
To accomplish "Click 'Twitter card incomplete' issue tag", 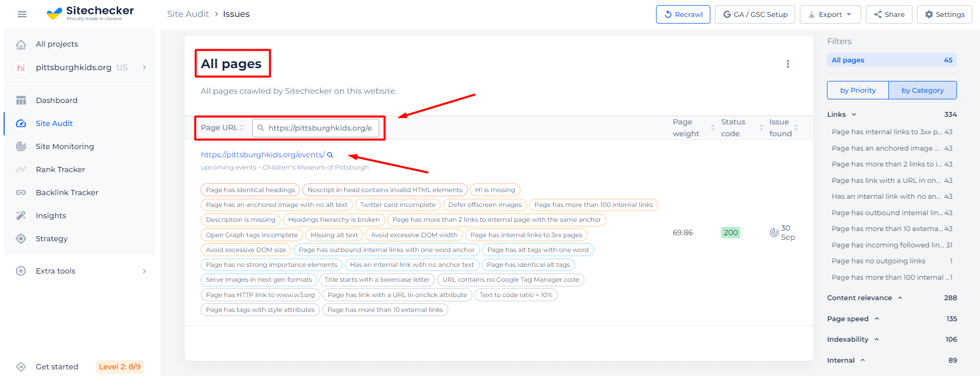I will 398,205.
